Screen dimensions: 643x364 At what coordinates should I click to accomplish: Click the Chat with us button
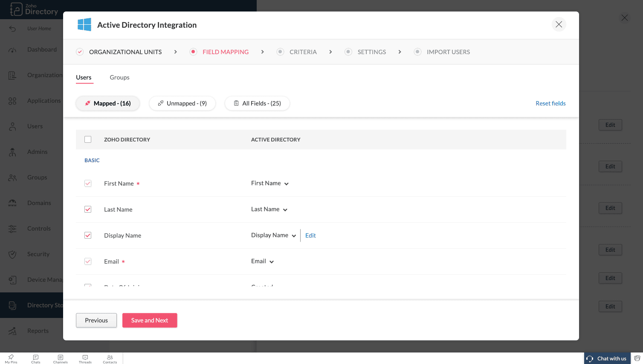[607, 358]
